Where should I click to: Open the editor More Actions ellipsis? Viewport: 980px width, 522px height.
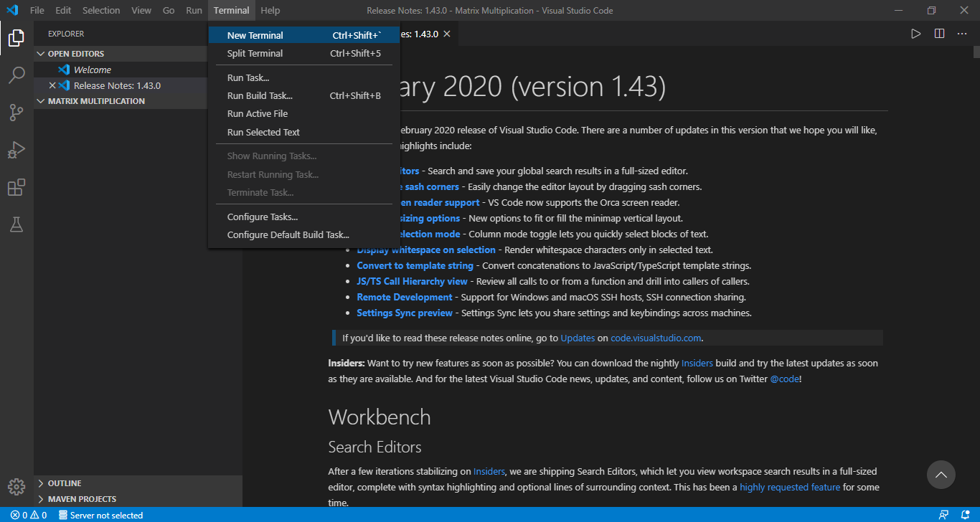(x=963, y=34)
